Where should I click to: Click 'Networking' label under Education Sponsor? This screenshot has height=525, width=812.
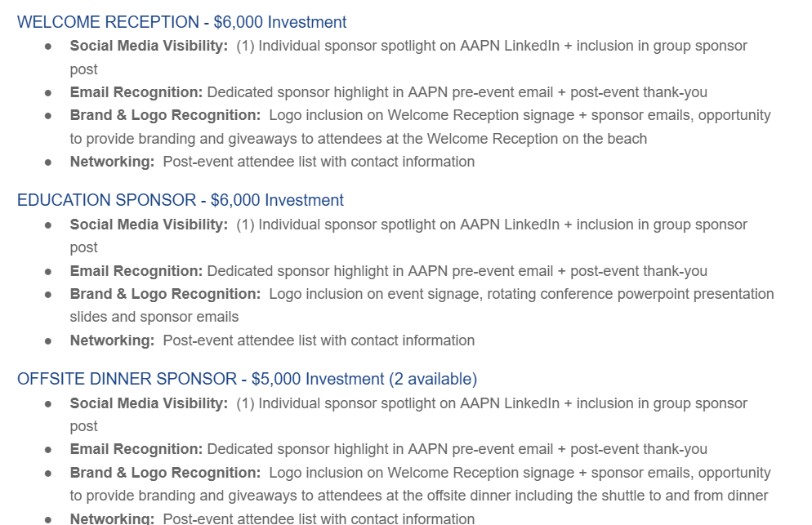click(112, 340)
